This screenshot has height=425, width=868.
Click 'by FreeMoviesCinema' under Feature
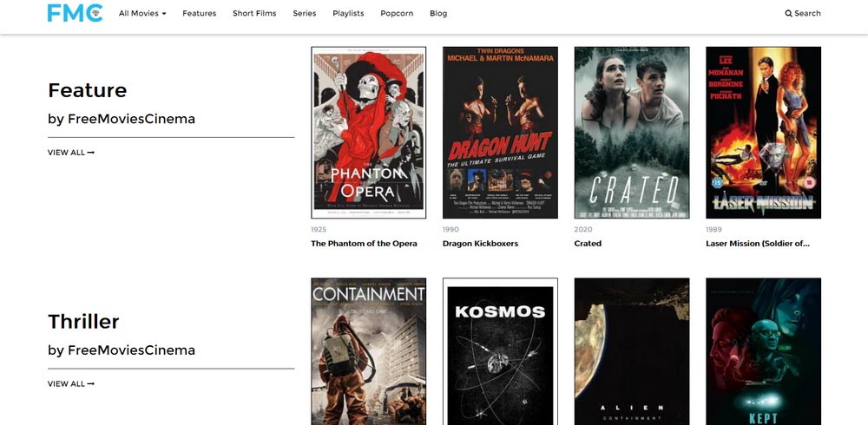[122, 119]
